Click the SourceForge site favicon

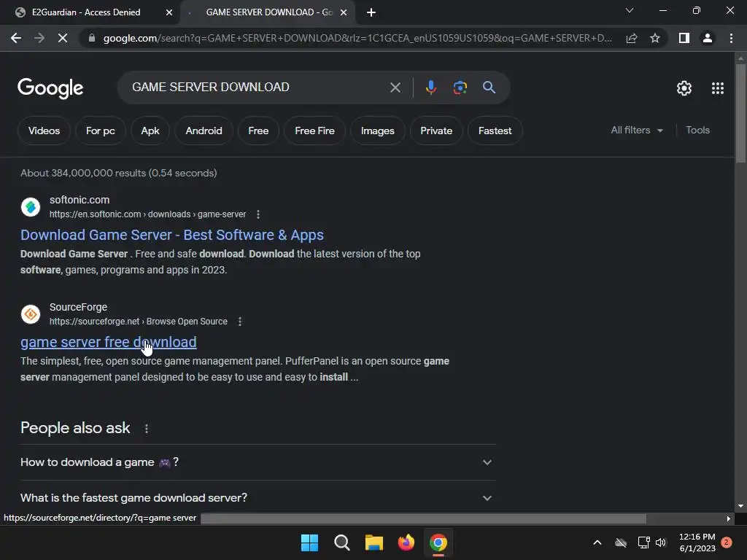pos(31,314)
